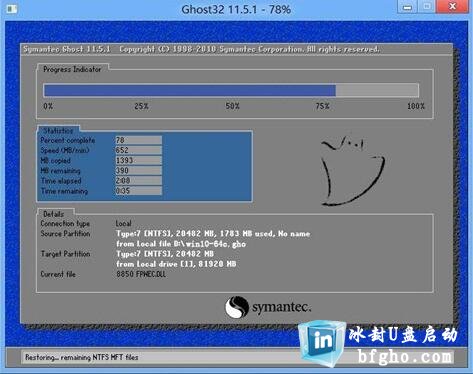Click the Symantec Ghost copyright header text
473x374 pixels.
201,49
